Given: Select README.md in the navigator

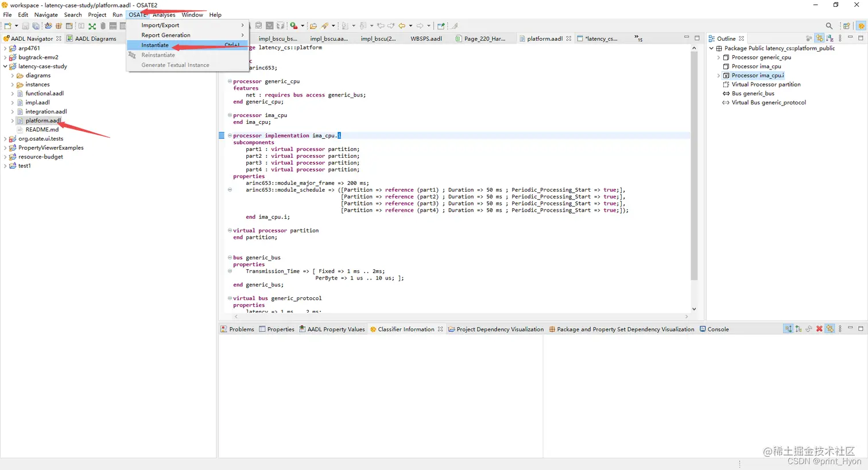Looking at the screenshot, I should click(x=42, y=130).
